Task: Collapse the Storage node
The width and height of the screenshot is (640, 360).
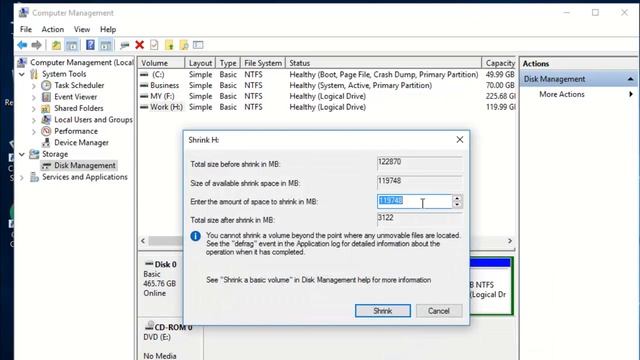Action: pyautogui.click(x=22, y=154)
